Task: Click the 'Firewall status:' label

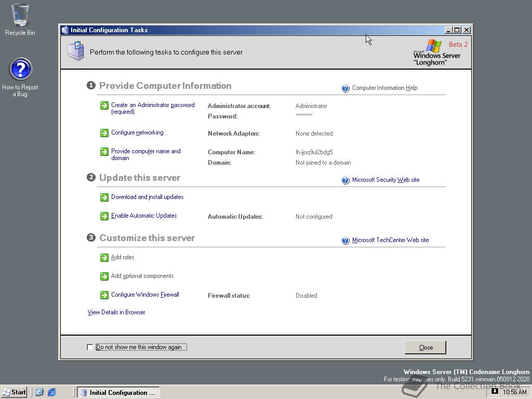Action: point(229,296)
